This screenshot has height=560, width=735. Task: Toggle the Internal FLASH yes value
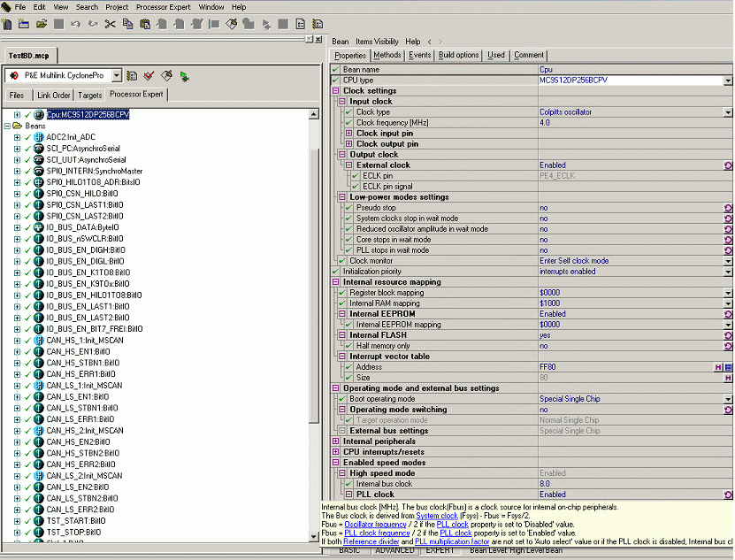728,335
